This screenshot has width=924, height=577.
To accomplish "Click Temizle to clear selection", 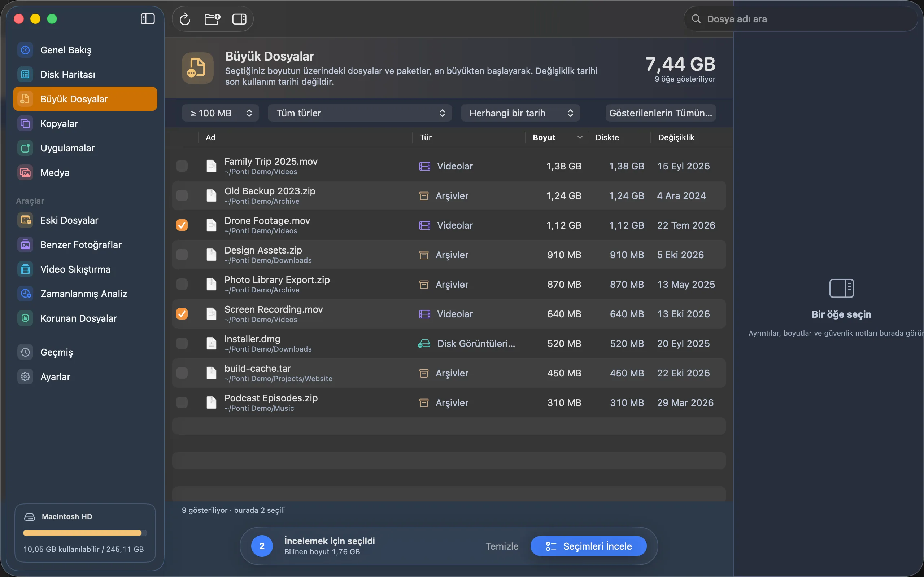I will (502, 546).
